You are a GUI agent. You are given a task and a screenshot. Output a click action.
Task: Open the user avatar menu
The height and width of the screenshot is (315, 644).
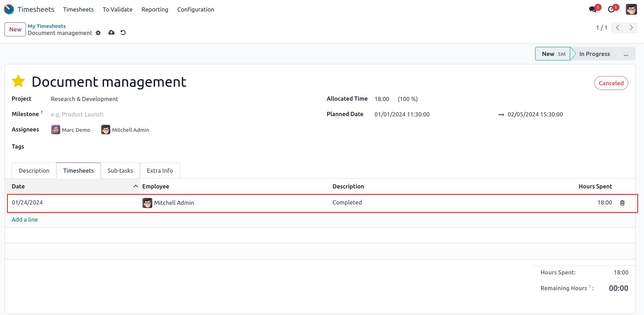pos(631,9)
